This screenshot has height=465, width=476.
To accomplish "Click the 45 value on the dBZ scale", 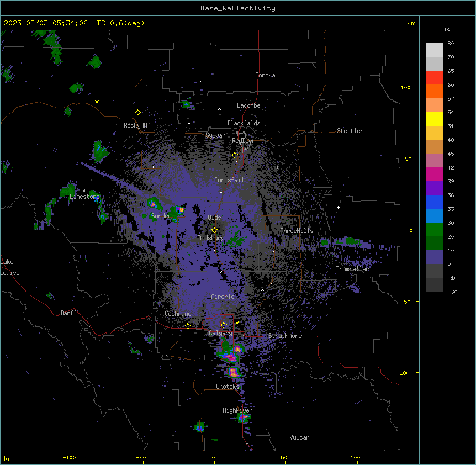I will [x=451, y=154].
